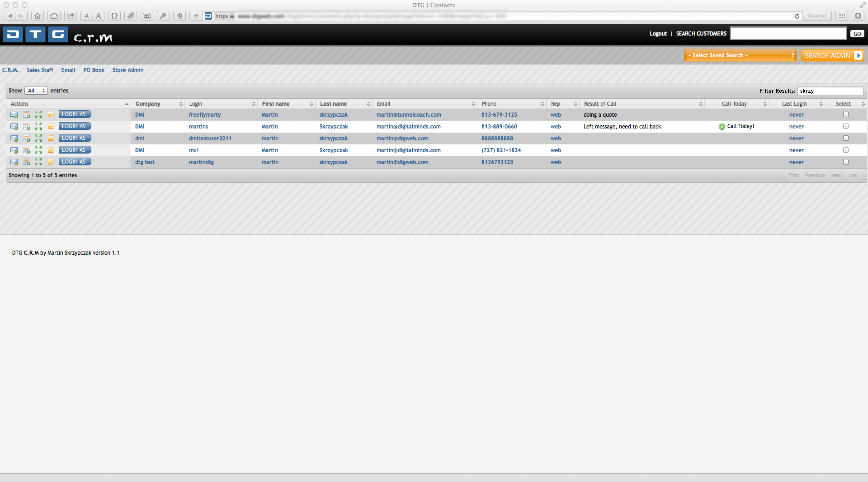The image size is (868, 482).
Task: Open yellow note icon in ms1 row
Action: (x=51, y=150)
